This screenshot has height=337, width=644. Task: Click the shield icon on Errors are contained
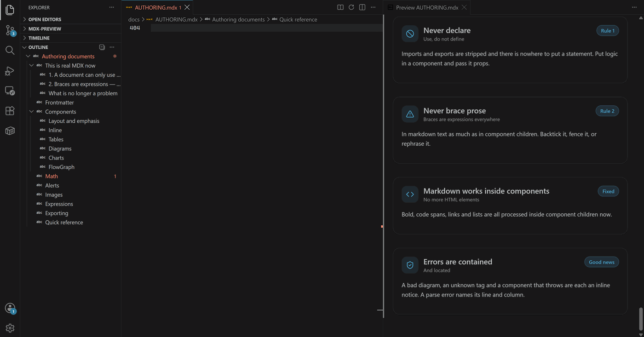[410, 265]
